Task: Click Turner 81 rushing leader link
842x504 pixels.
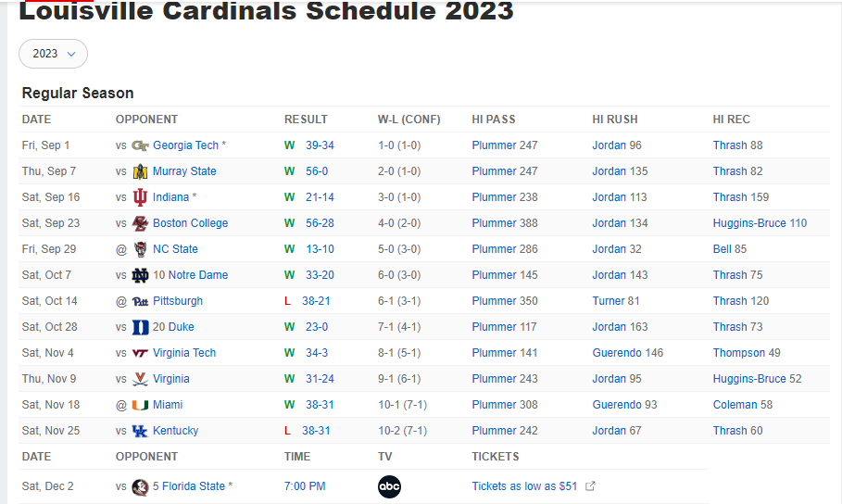Action: (616, 301)
